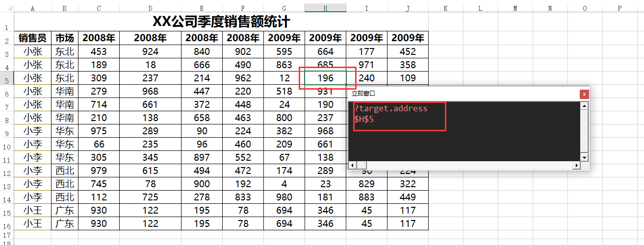Select the cell containing 460
The height and width of the screenshot is (245, 644).
click(x=243, y=144)
